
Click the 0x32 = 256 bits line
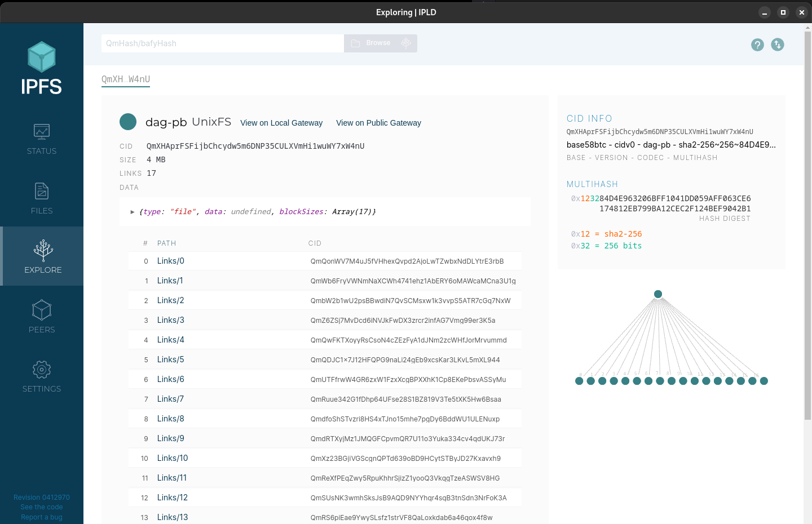(606, 246)
